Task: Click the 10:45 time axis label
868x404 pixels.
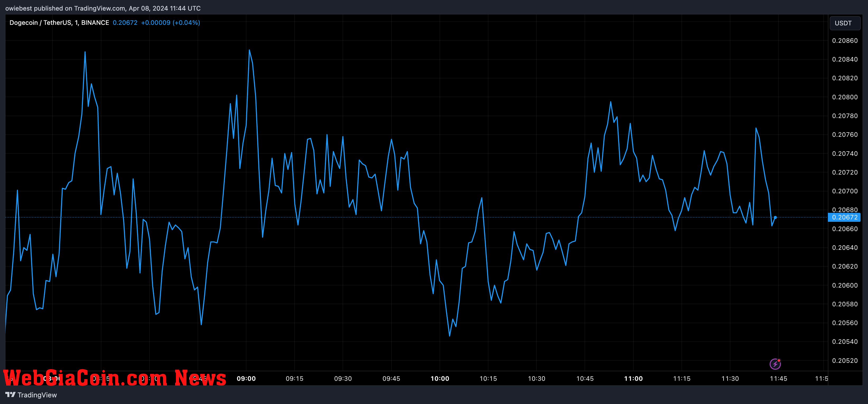Action: pos(585,379)
